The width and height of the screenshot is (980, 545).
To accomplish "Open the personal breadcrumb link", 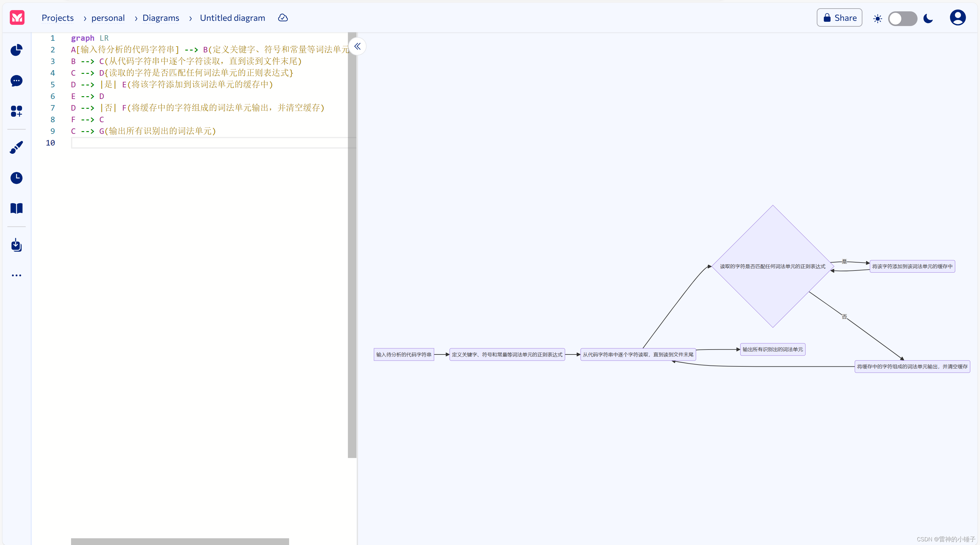I will click(108, 18).
